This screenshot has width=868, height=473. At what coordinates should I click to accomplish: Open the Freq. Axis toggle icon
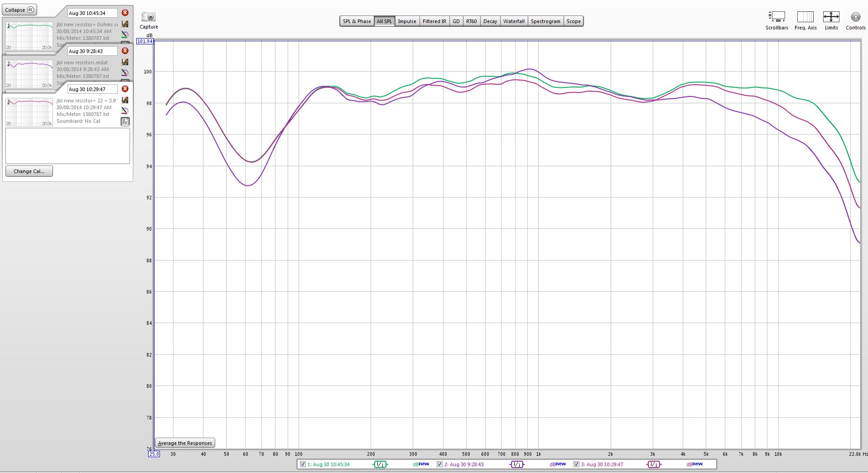805,17
